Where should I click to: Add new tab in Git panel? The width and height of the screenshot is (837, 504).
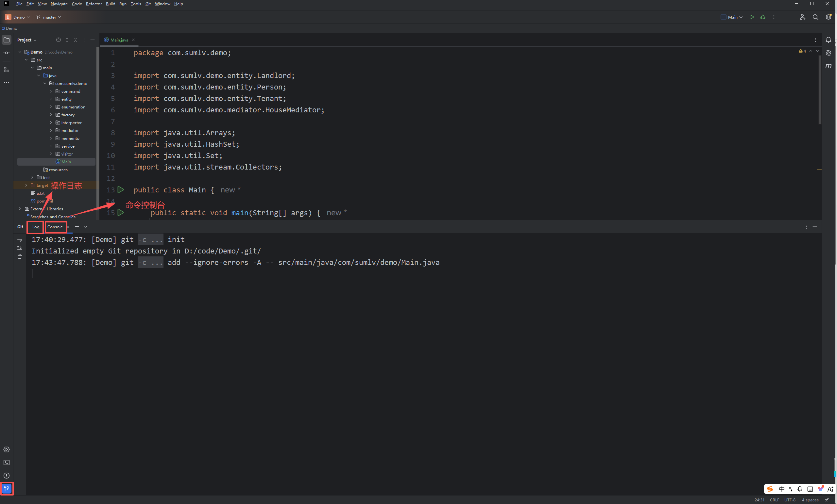(77, 227)
